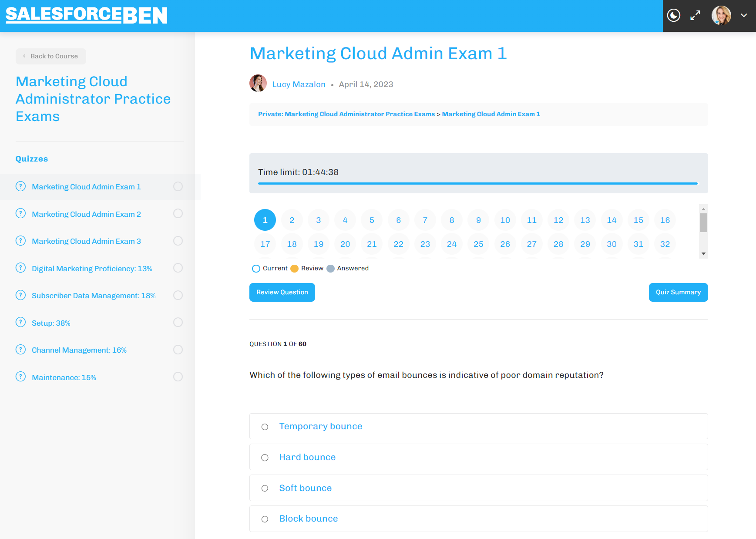This screenshot has height=539, width=756.
Task: Jump to question 5
Action: coord(372,220)
